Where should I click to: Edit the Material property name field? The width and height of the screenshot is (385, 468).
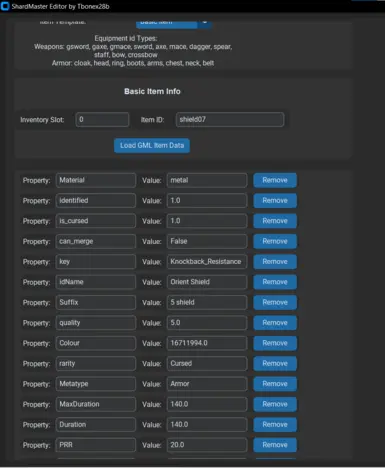tap(96, 180)
